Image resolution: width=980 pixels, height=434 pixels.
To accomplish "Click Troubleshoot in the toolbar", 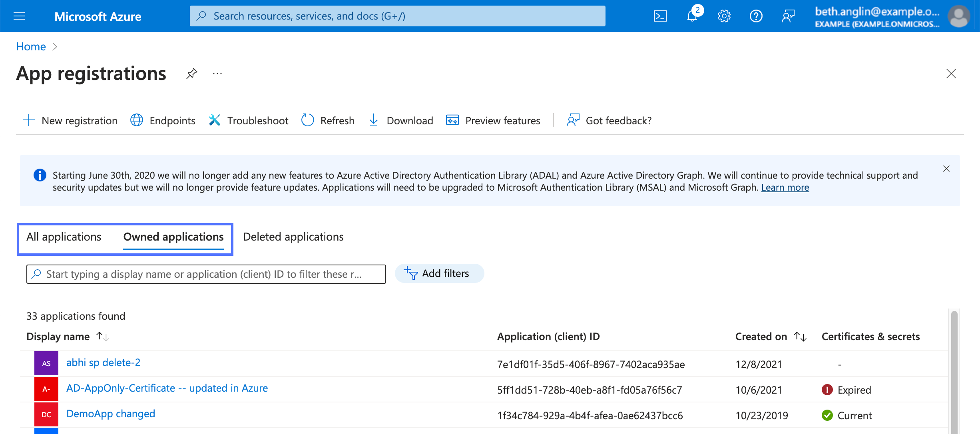I will (x=248, y=120).
